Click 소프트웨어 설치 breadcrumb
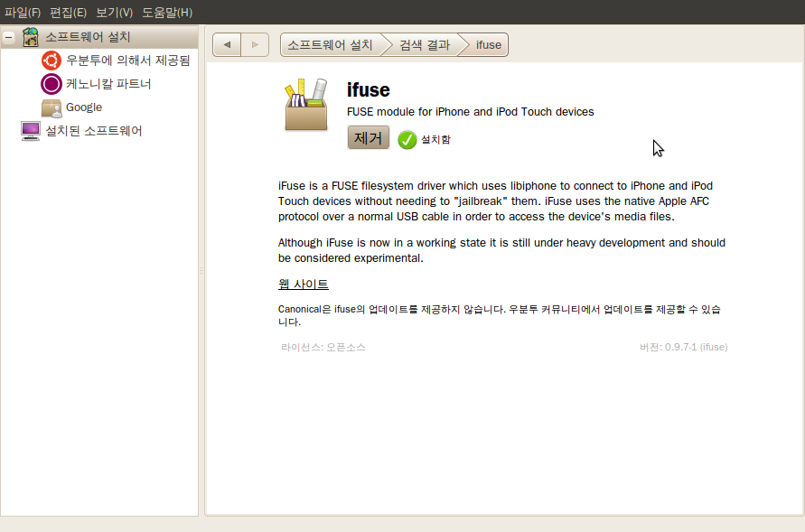Image resolution: width=805 pixels, height=532 pixels. pyautogui.click(x=330, y=44)
